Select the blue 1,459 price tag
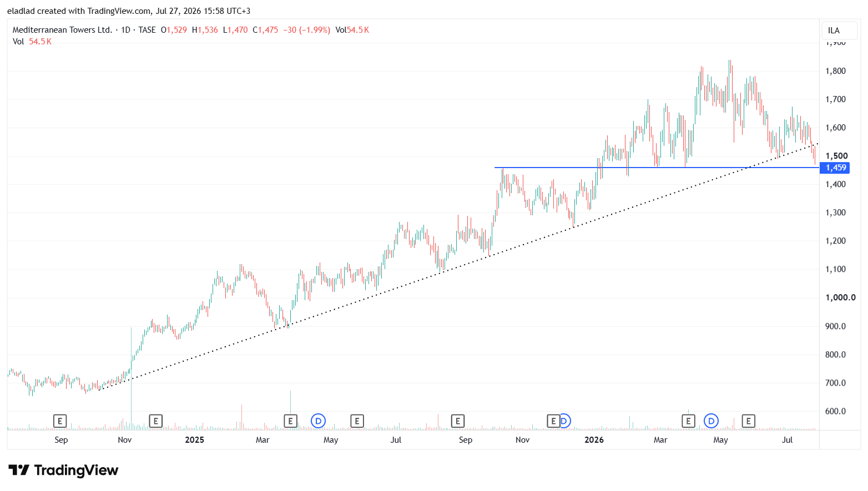Viewport: 868px width, 491px height. tap(834, 168)
